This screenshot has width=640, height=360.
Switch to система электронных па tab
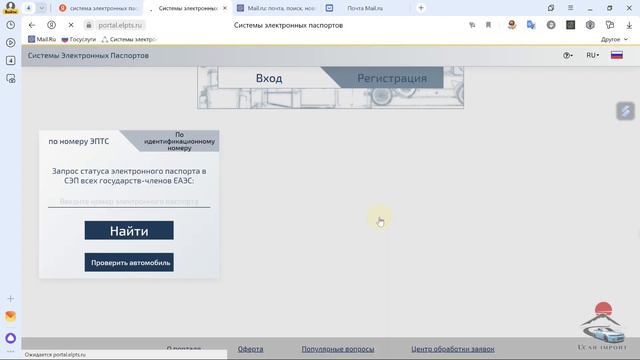point(98,8)
